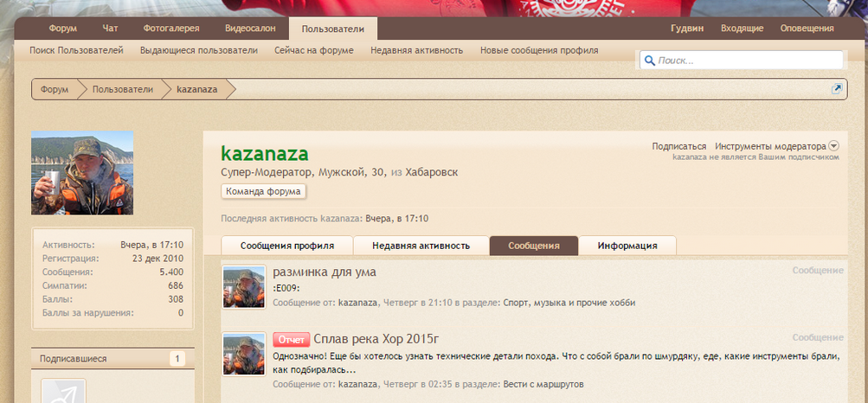Expand the Инструменты модератора dropdown arrow
This screenshot has height=403, width=868.
pos(834,146)
